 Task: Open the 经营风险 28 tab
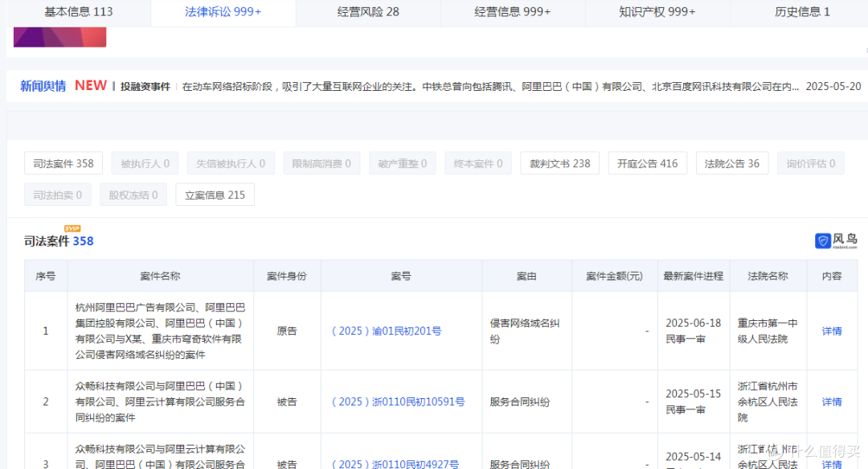(368, 12)
